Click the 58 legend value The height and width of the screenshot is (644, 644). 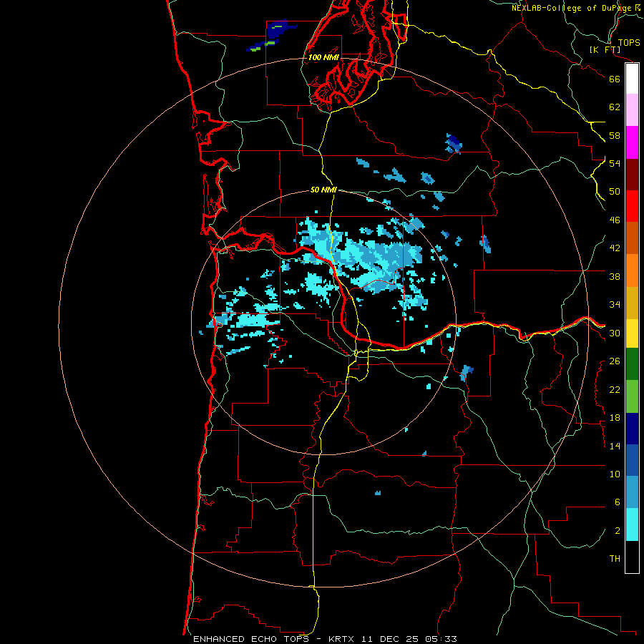[x=615, y=135]
